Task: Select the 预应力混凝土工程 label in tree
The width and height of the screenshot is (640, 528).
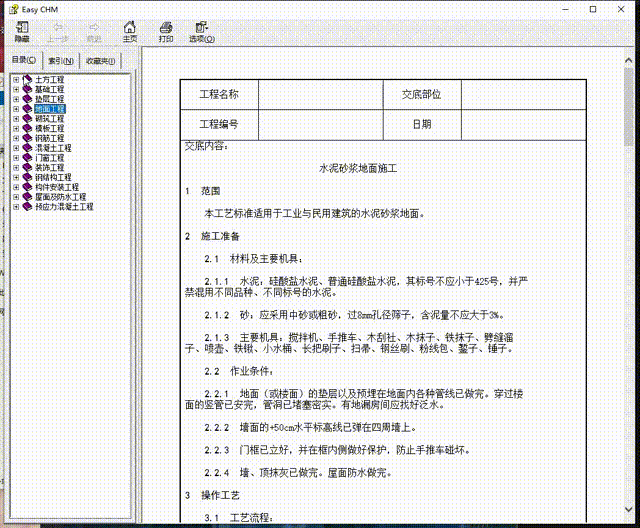Action: 64,207
